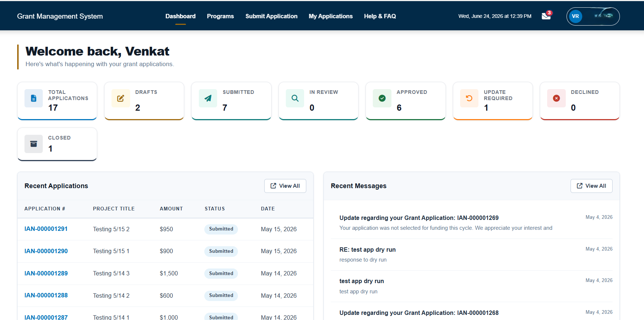Click the Application # column header
This screenshot has width=644, height=320.
click(45, 209)
